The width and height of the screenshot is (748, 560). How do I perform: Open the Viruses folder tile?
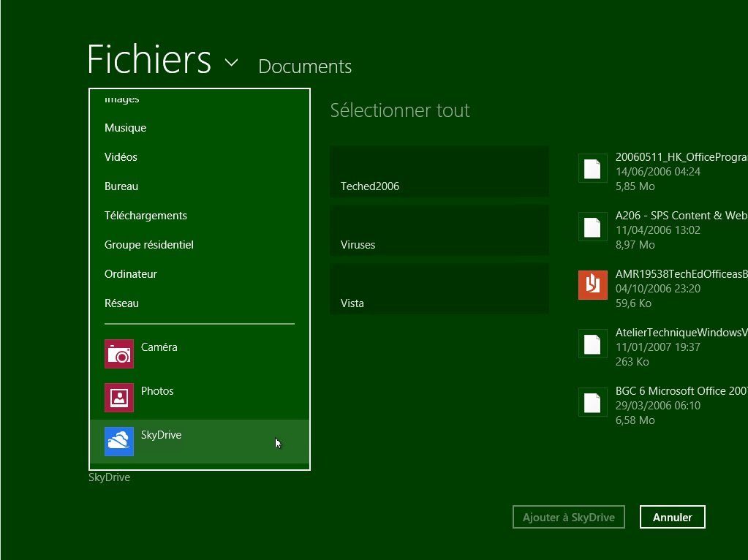click(x=439, y=230)
